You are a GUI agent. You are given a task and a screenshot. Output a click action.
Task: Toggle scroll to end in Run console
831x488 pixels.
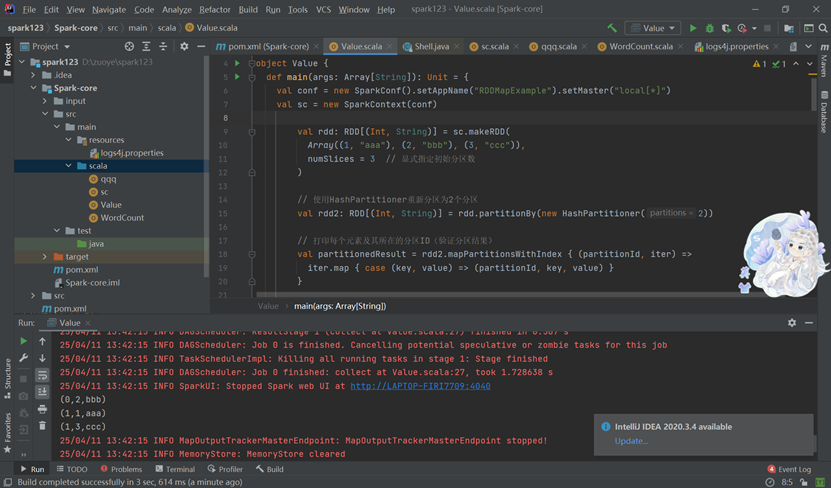click(x=42, y=392)
